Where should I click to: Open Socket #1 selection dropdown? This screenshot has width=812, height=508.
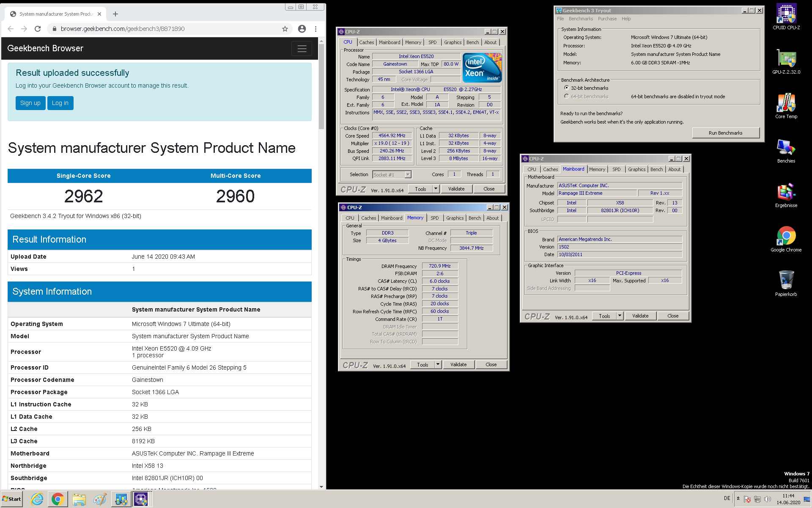(x=408, y=174)
